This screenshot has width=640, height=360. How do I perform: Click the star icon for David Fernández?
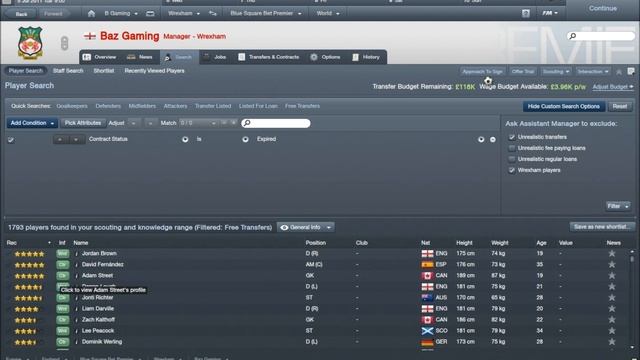click(611, 264)
